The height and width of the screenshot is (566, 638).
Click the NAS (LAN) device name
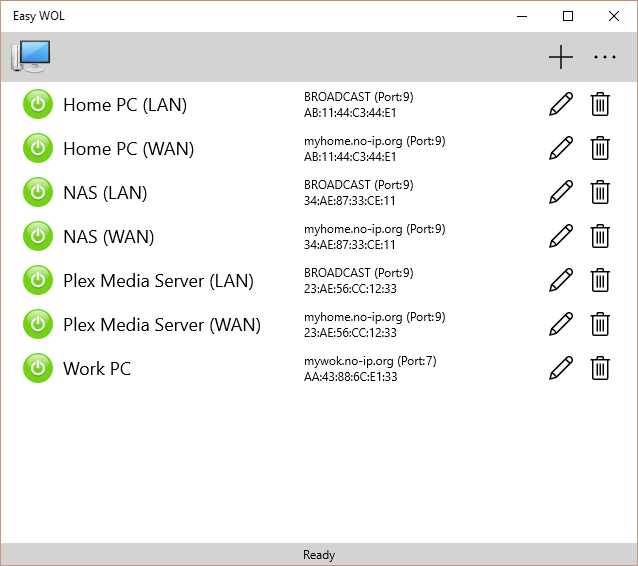(x=105, y=193)
